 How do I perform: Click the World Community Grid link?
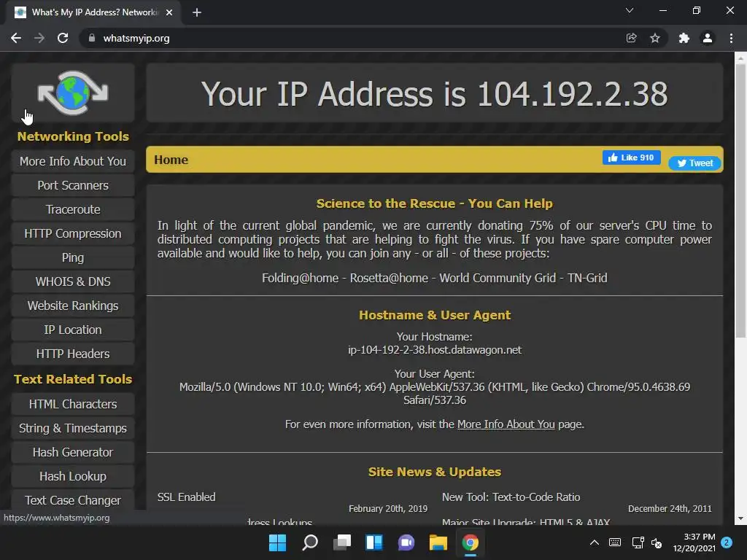point(498,278)
